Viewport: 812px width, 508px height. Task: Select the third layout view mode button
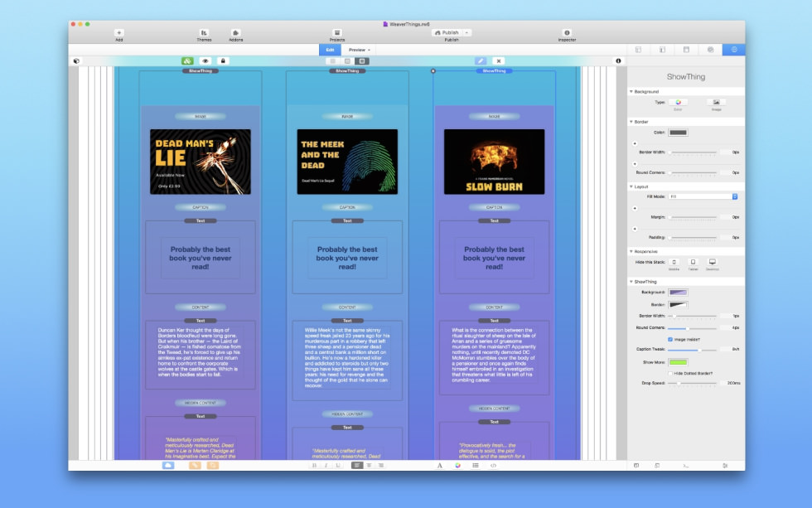(362, 61)
